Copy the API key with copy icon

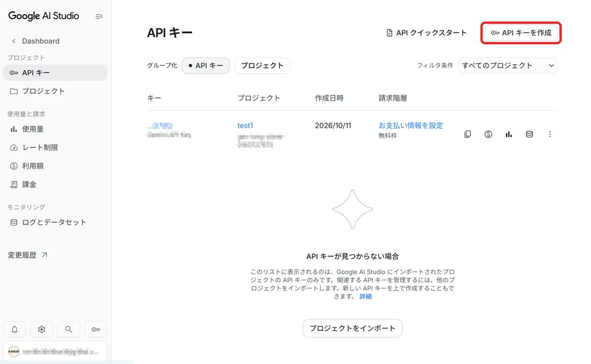[467, 134]
